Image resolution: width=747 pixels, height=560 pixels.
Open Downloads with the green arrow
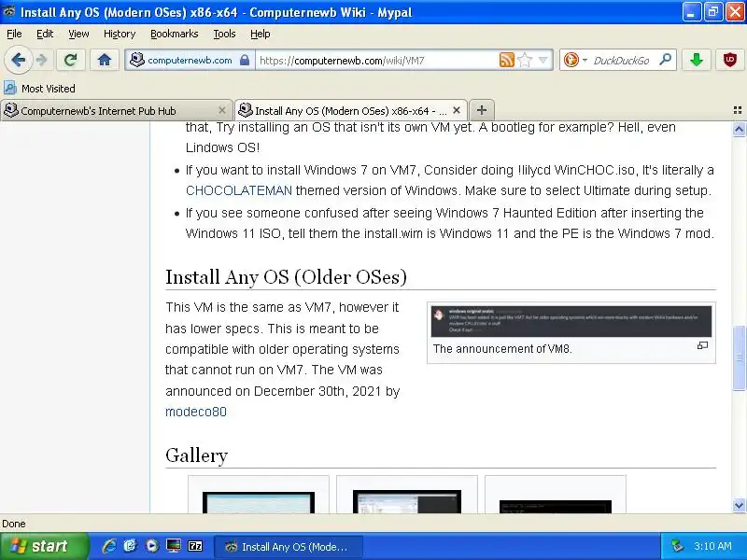click(696, 60)
